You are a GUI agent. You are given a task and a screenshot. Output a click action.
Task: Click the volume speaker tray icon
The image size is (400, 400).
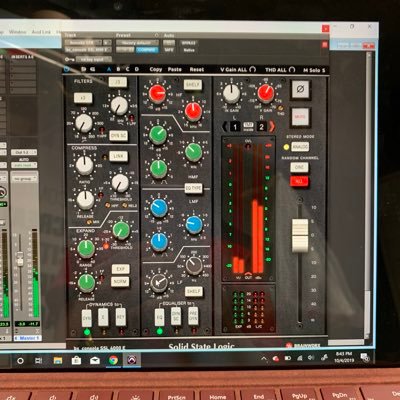tap(311, 358)
